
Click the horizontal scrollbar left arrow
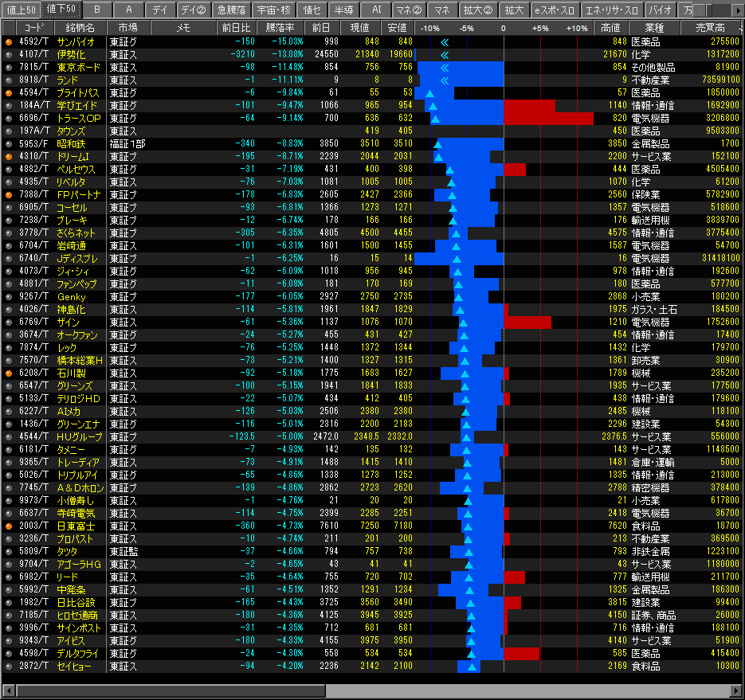pos(8,690)
